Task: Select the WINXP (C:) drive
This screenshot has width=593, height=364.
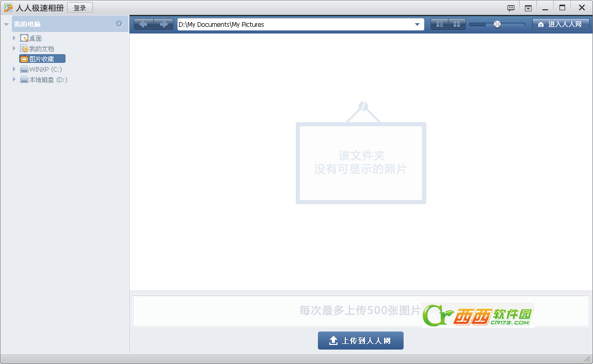Action: click(x=45, y=69)
